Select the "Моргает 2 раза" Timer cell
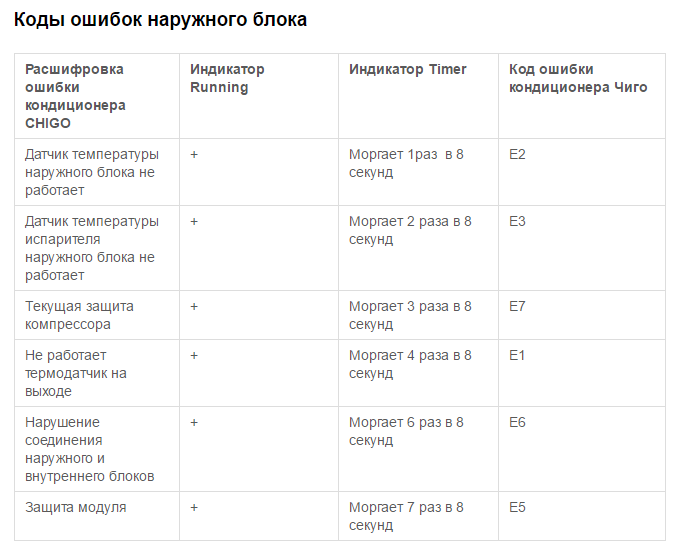 tap(410, 230)
